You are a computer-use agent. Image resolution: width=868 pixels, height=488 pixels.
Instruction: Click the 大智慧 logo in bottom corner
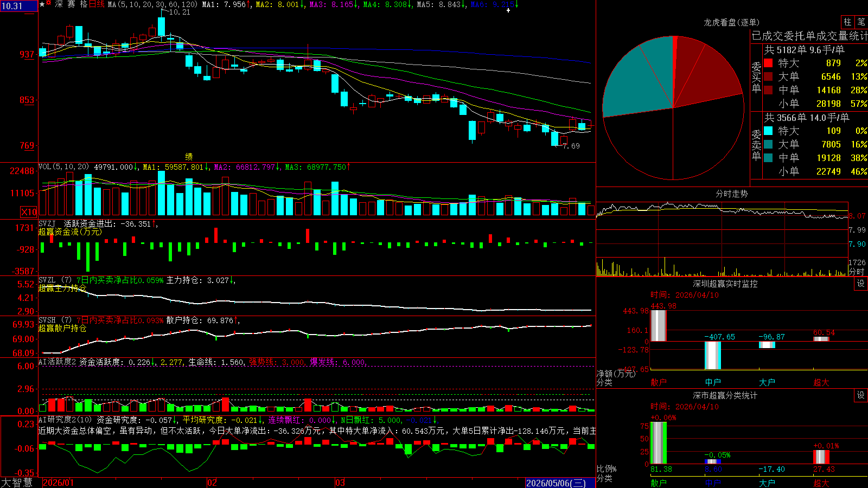pyautogui.click(x=17, y=483)
